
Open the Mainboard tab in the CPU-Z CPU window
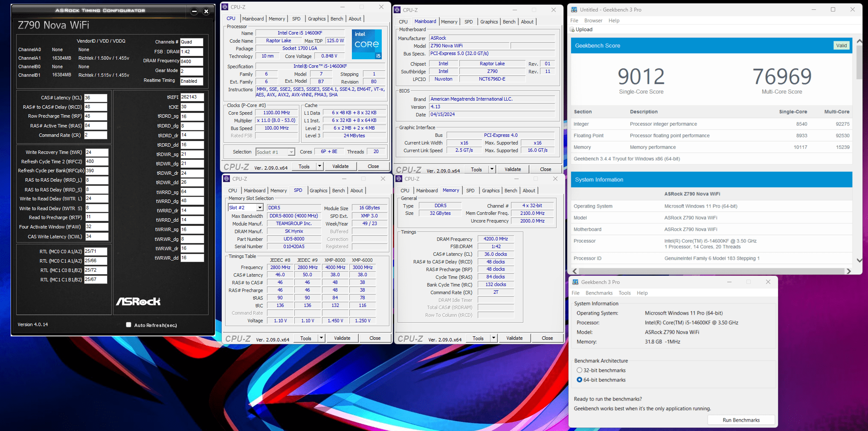coord(253,19)
